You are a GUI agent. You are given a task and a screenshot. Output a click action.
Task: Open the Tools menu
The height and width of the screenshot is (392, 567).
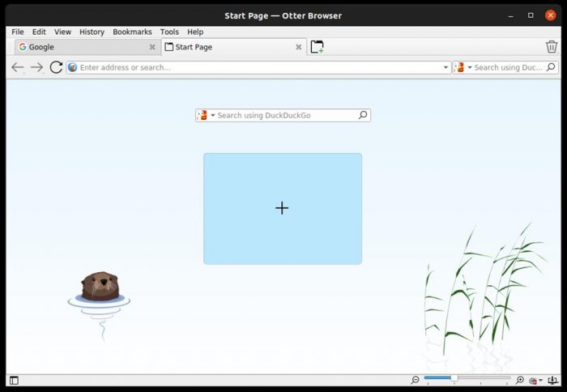point(169,32)
